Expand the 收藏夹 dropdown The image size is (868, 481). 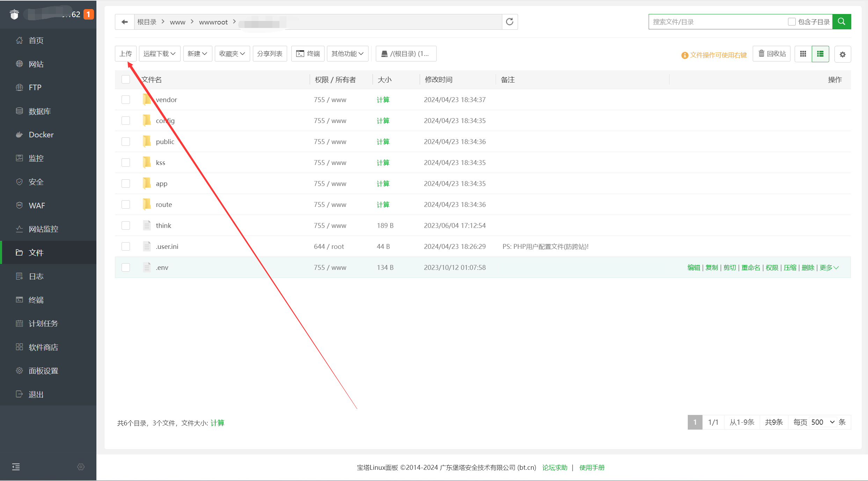pos(232,53)
